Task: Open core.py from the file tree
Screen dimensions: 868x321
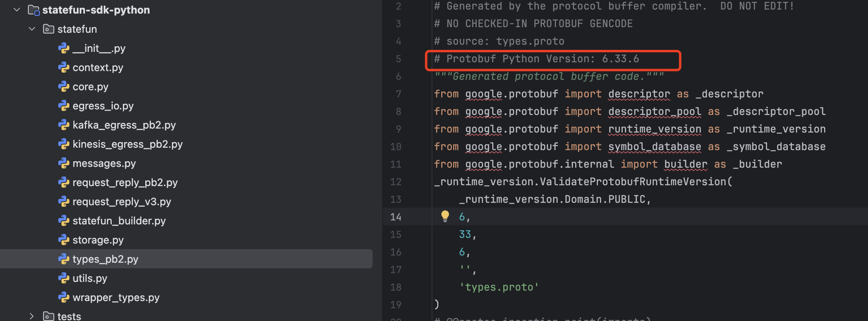Action: click(91, 87)
